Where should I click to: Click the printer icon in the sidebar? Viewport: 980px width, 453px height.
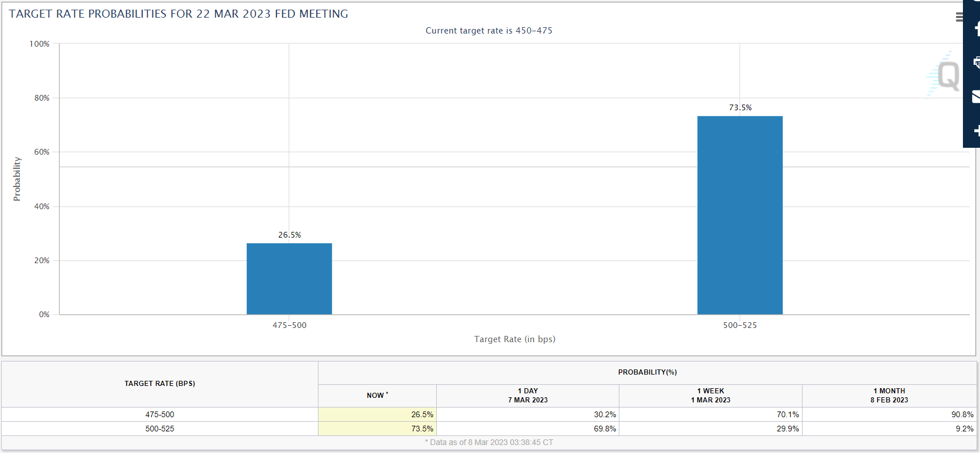(x=976, y=62)
